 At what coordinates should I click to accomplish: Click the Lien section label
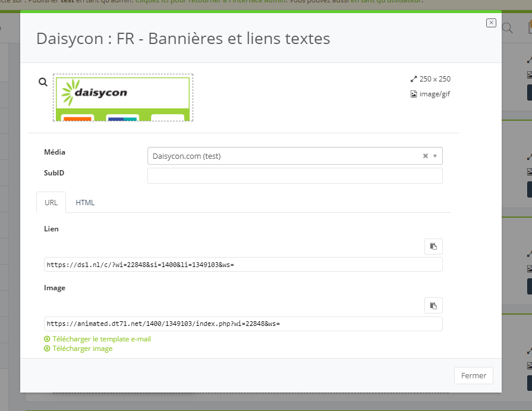click(51, 229)
